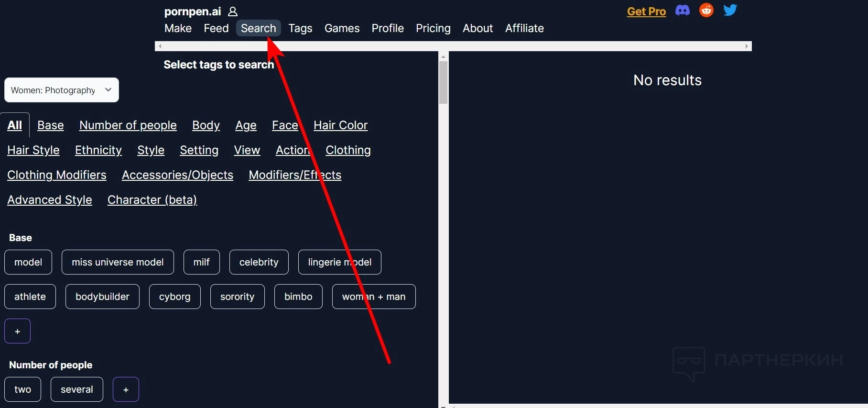Go to the Profile page

coord(388,28)
